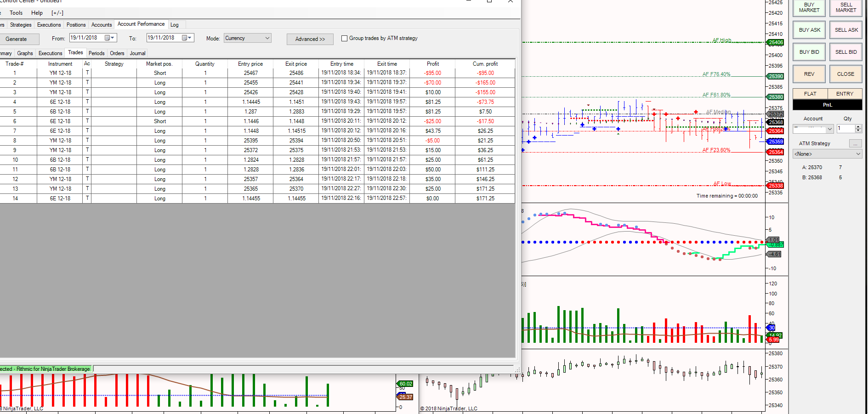Click the Qty stepper up arrow
Image resolution: width=868 pixels, height=414 pixels.
coord(858,127)
